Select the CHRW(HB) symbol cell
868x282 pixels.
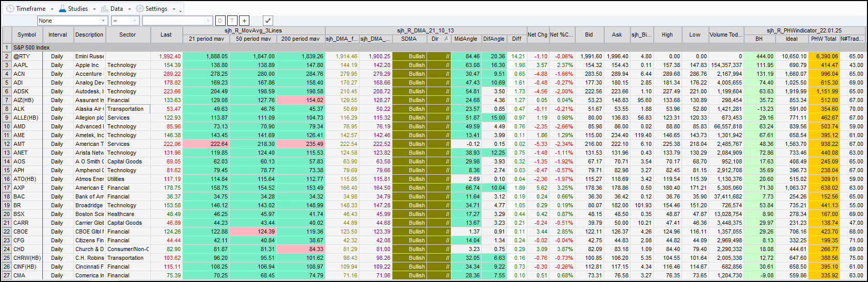click(27, 258)
